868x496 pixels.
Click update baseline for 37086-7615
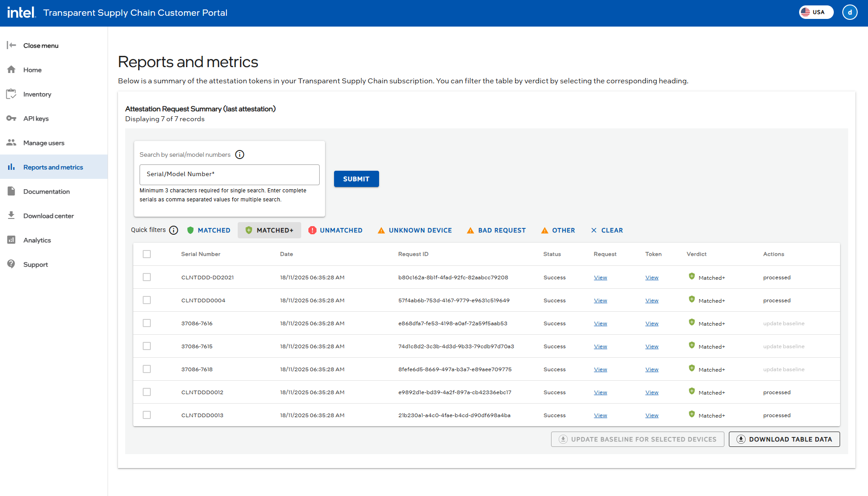coord(783,346)
